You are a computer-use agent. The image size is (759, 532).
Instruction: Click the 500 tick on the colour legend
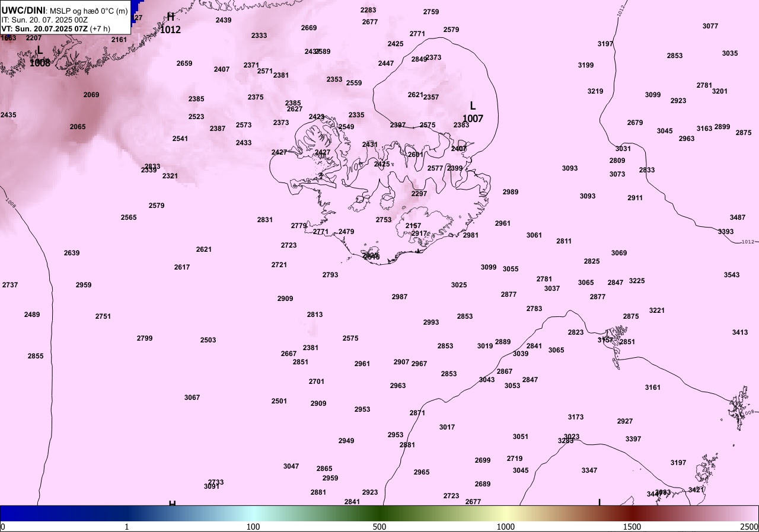379,527
